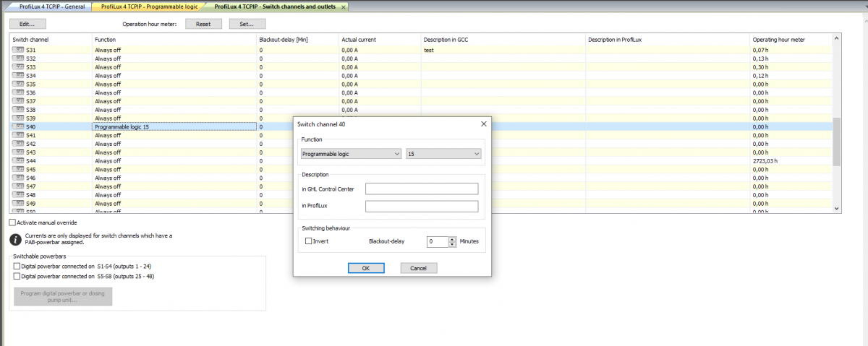This screenshot has width=868, height=346.
Task: Click the in GHL Control Center field
Action: [422, 189]
